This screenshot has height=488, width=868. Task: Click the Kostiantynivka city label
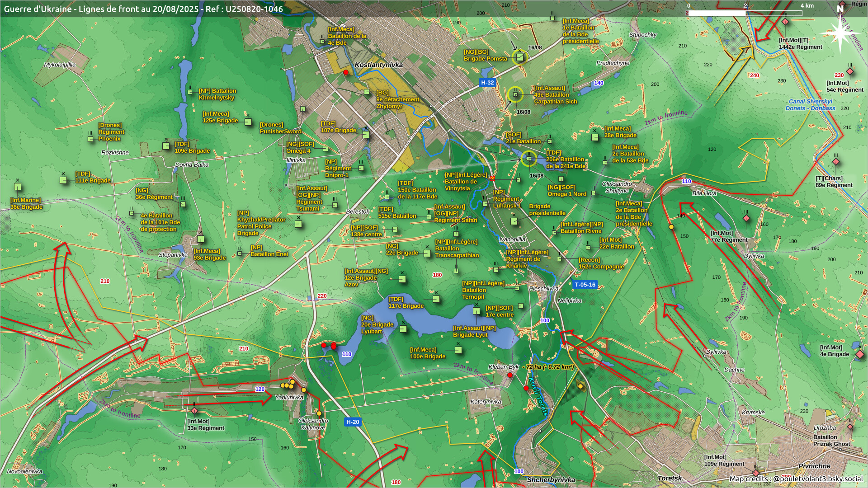click(378, 65)
